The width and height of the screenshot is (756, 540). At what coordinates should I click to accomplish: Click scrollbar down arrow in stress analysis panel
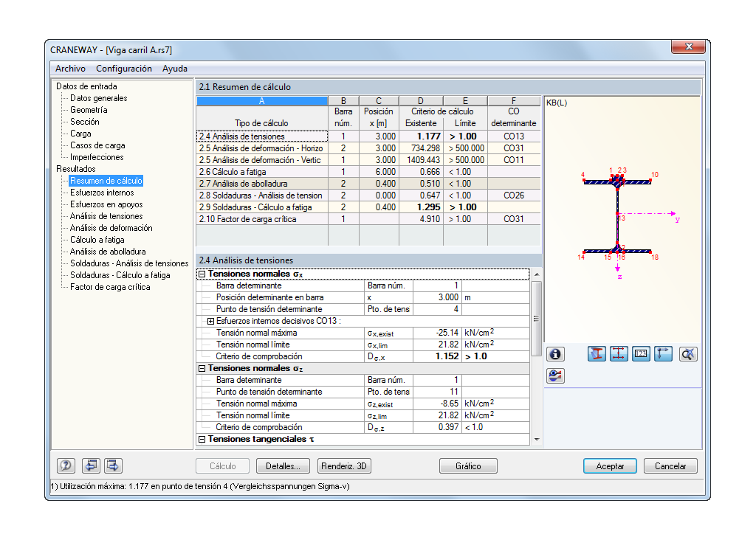click(536, 440)
